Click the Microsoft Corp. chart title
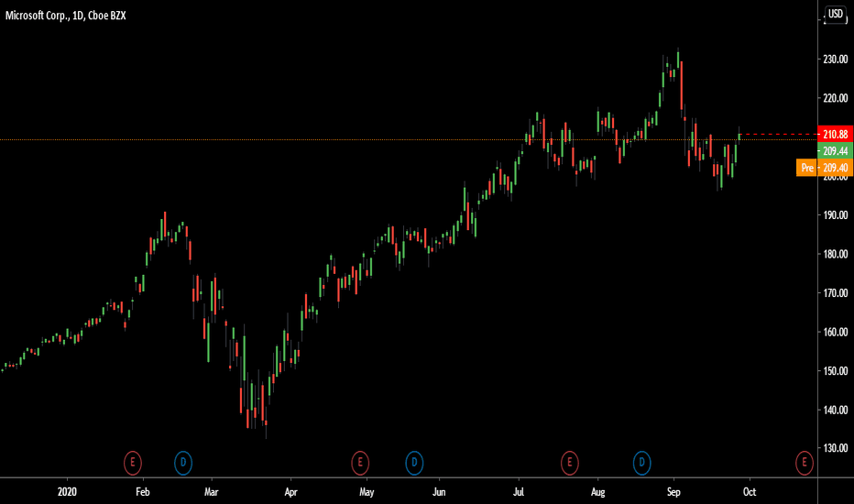This screenshot has height=504, width=854. pyautogui.click(x=65, y=16)
